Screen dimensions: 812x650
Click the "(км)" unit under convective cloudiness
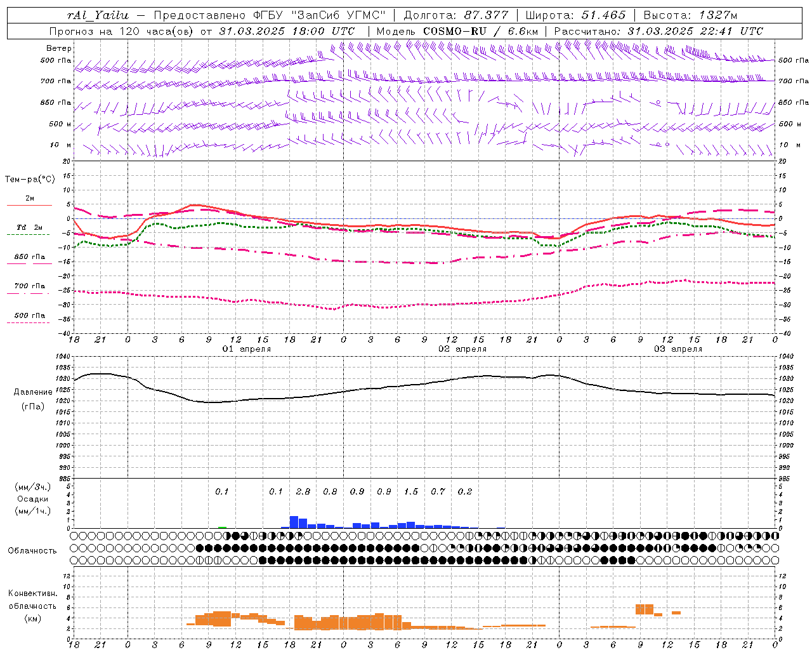coord(33,618)
